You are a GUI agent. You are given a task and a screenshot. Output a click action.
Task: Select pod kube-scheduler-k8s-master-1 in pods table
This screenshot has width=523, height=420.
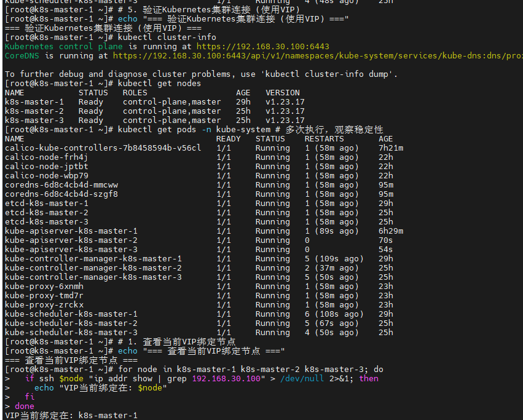click(x=71, y=314)
